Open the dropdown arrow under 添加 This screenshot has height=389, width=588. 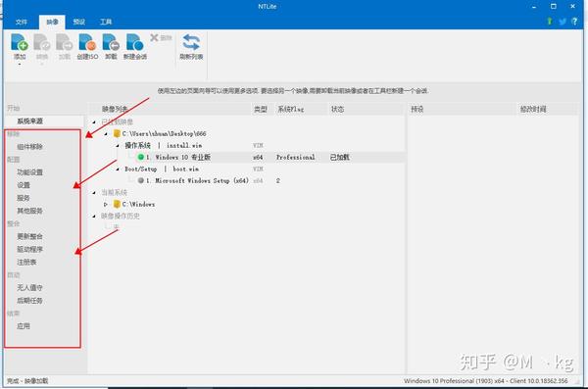pyautogui.click(x=20, y=64)
